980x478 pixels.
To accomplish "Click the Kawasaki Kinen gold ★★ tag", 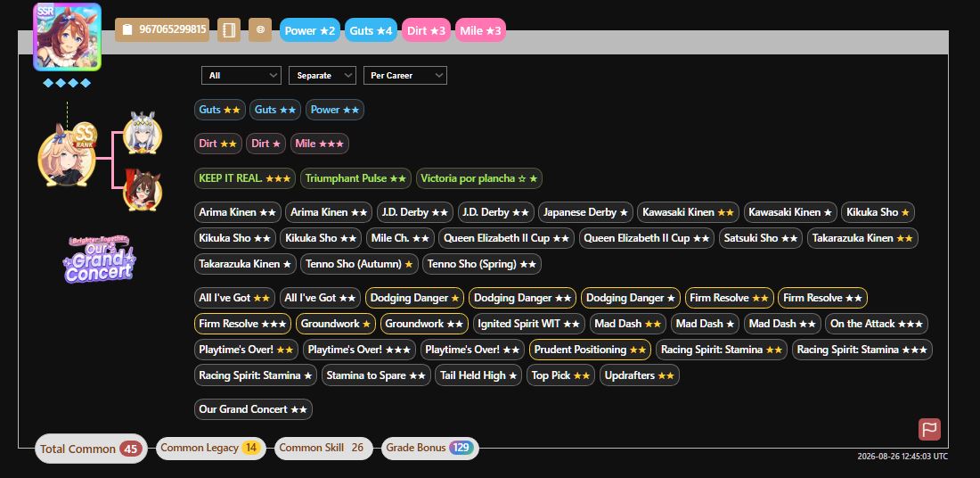I will pos(688,212).
